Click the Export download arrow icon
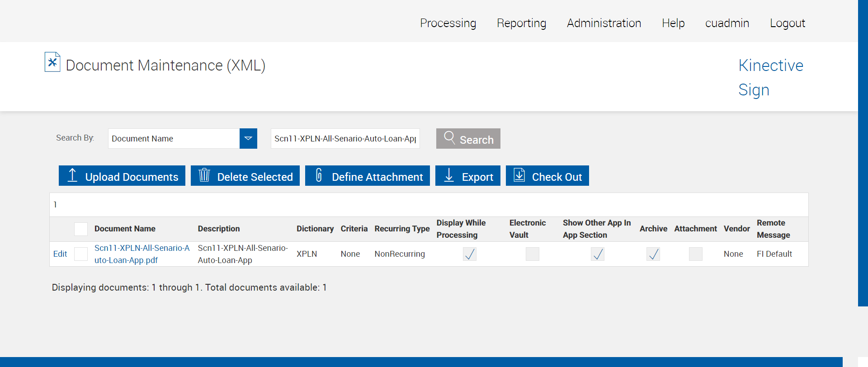This screenshot has height=367, width=868. (x=449, y=175)
